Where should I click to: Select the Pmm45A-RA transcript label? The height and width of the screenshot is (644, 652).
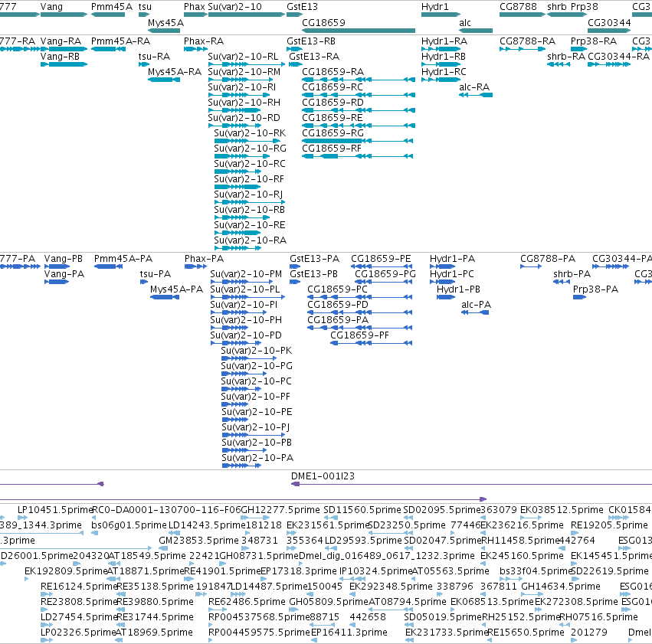(x=120, y=41)
